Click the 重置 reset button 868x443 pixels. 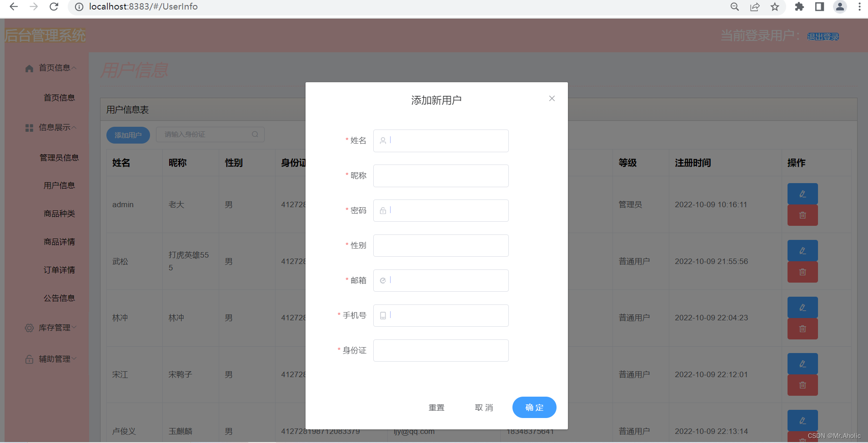click(x=436, y=407)
